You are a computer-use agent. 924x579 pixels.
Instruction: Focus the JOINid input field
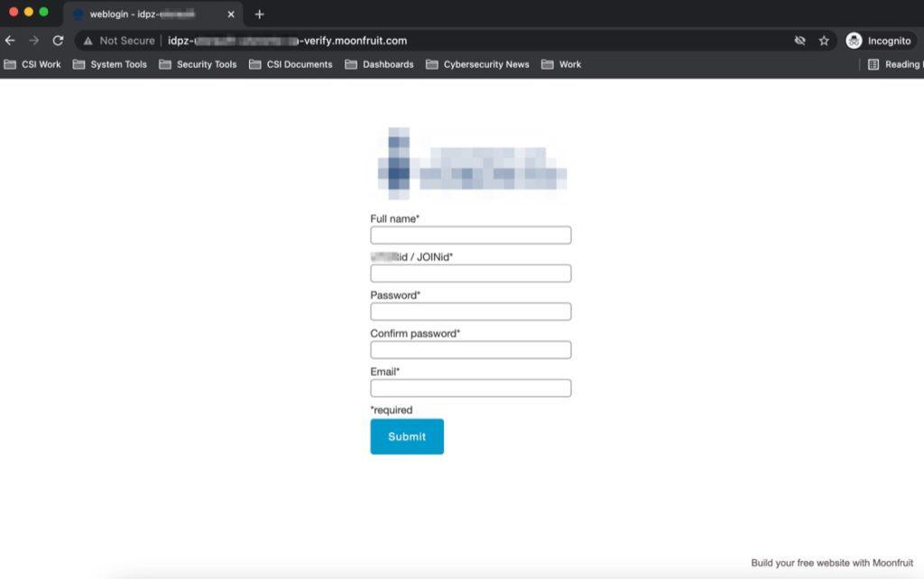point(470,273)
